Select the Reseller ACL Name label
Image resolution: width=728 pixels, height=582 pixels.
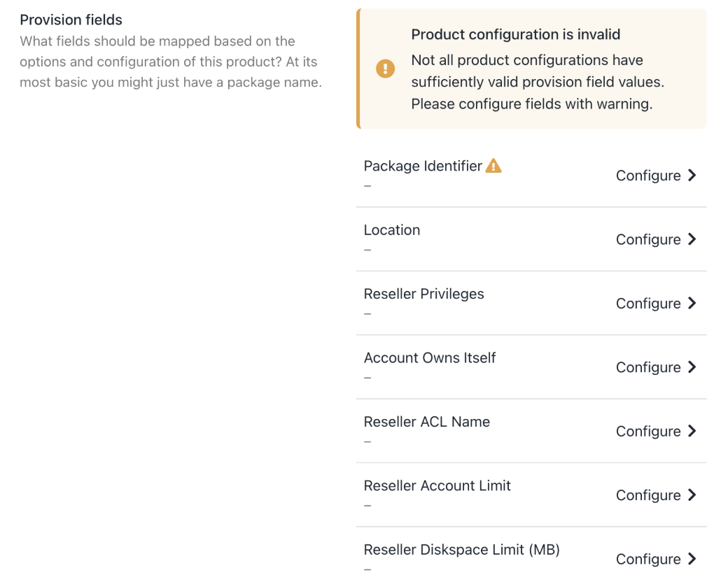pos(426,422)
